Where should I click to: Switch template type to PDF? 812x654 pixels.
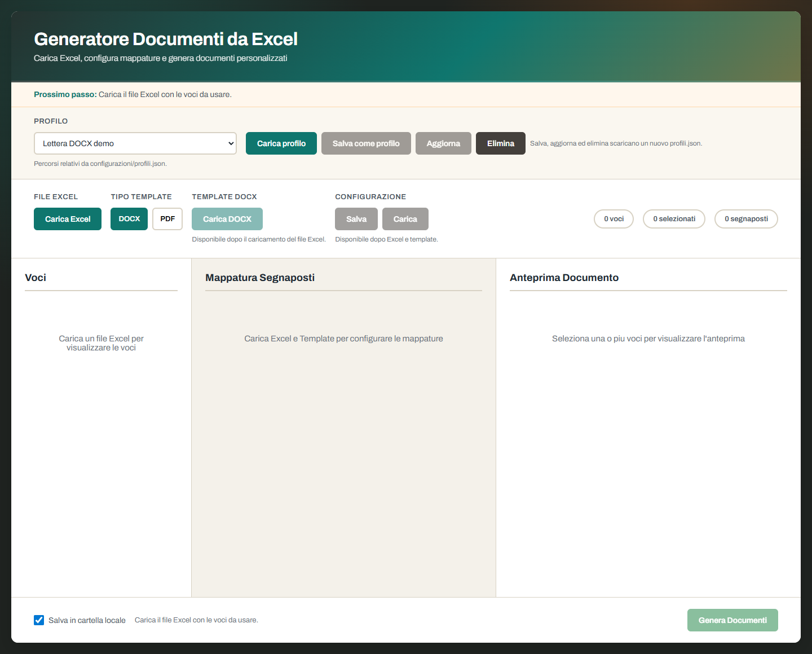pos(167,219)
